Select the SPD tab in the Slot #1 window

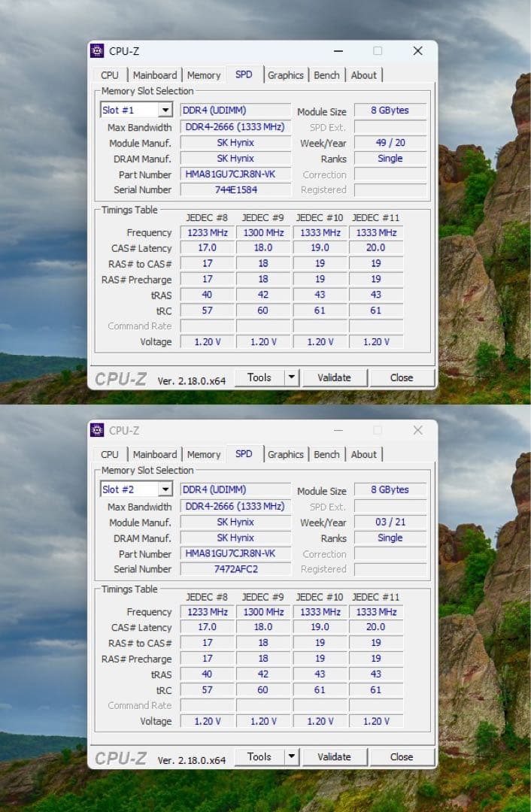244,74
